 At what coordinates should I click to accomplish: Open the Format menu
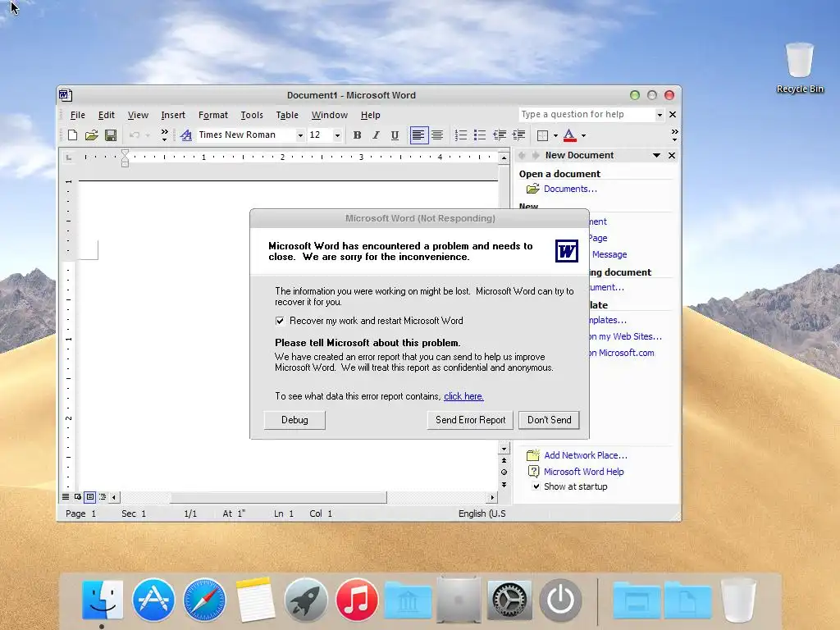click(212, 115)
